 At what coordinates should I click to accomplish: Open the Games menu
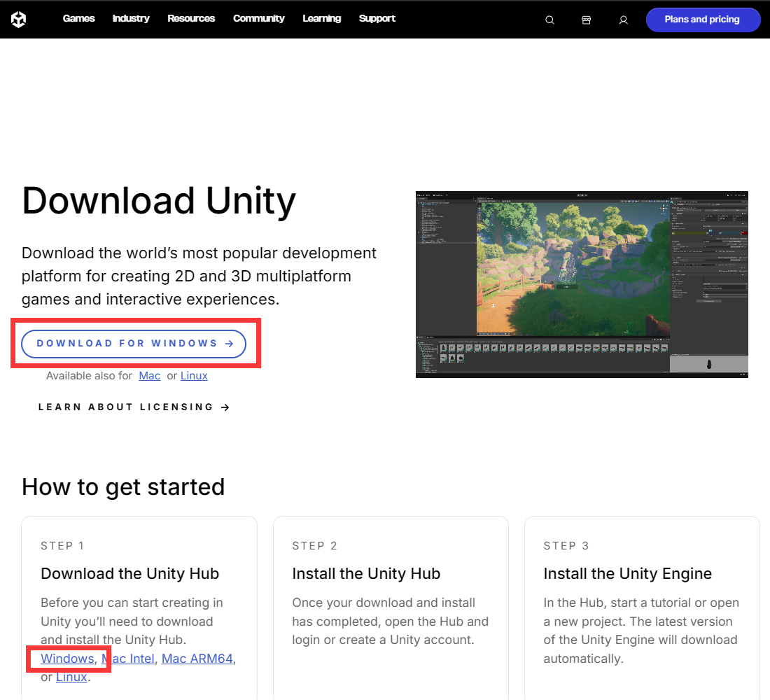78,19
